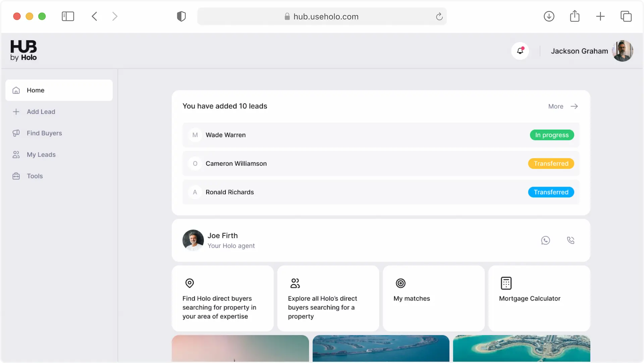The width and height of the screenshot is (644, 363).
Task: Click the Mortgage Calculator icon
Action: 506,283
